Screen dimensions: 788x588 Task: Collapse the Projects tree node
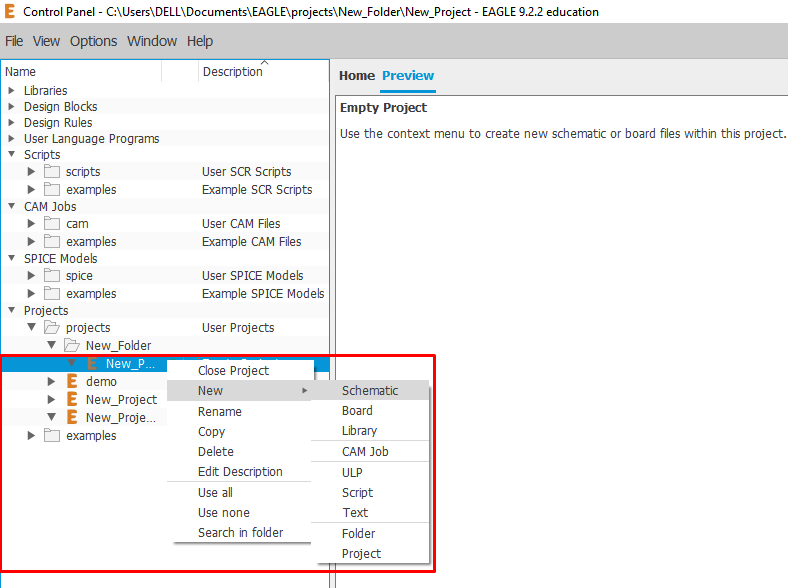pos(12,310)
